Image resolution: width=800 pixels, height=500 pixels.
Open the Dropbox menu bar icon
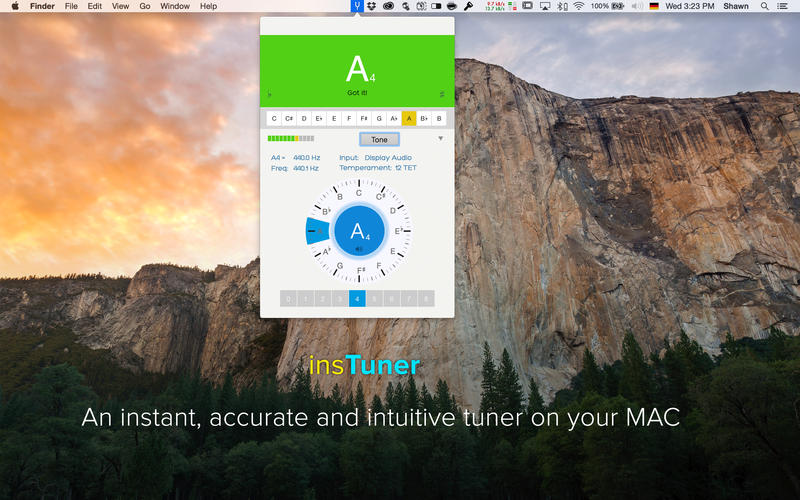371,6
